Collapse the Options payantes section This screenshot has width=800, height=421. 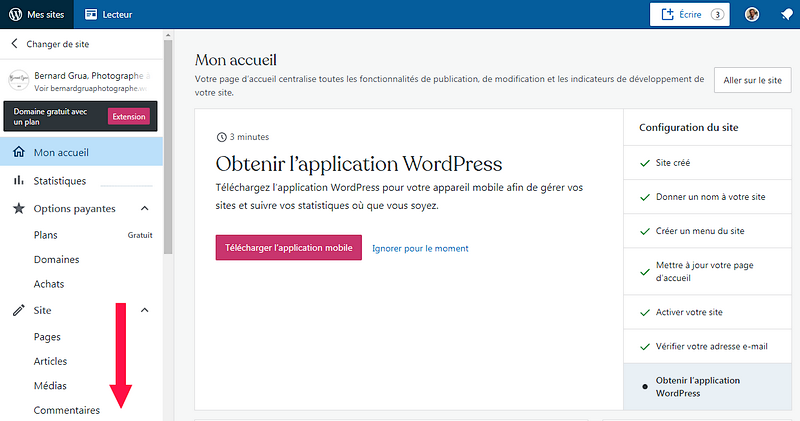(144, 208)
